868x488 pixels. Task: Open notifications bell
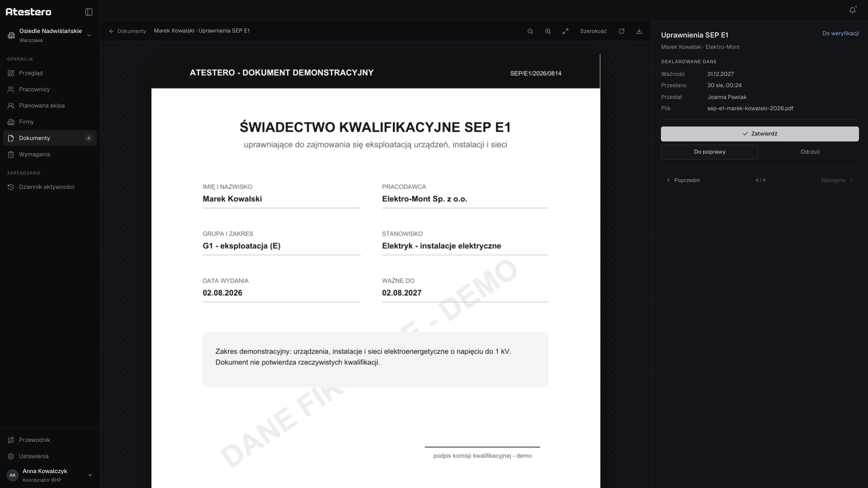click(x=852, y=10)
